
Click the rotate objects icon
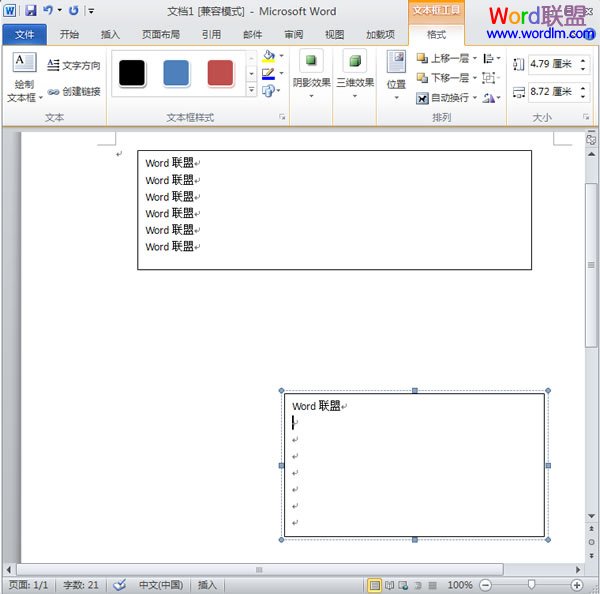(x=491, y=98)
